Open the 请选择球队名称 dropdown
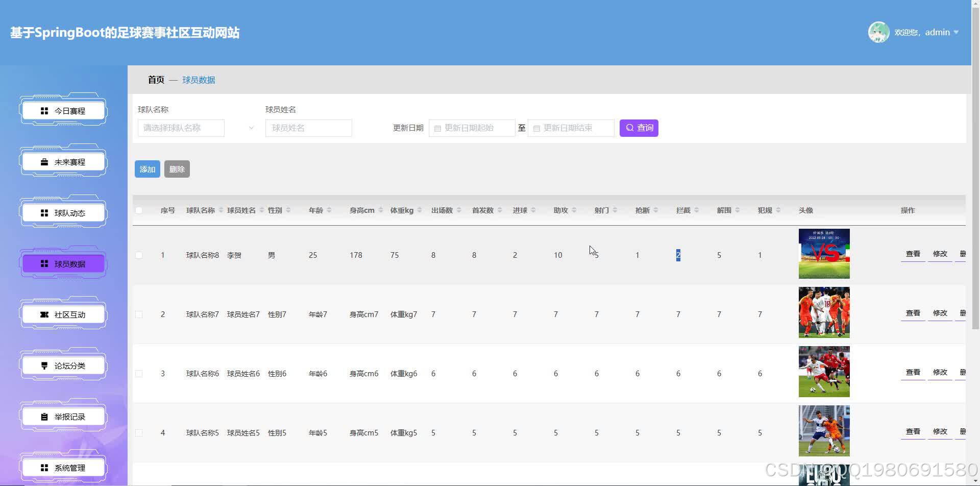This screenshot has width=980, height=486. (x=181, y=128)
